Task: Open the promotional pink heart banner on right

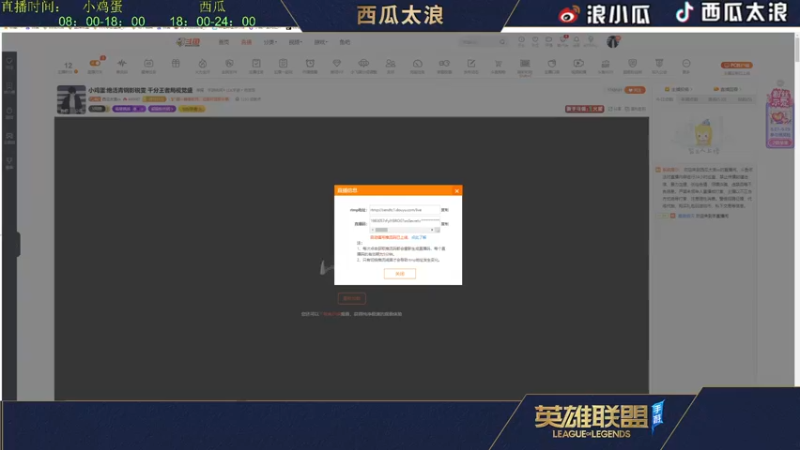Action: click(779, 119)
